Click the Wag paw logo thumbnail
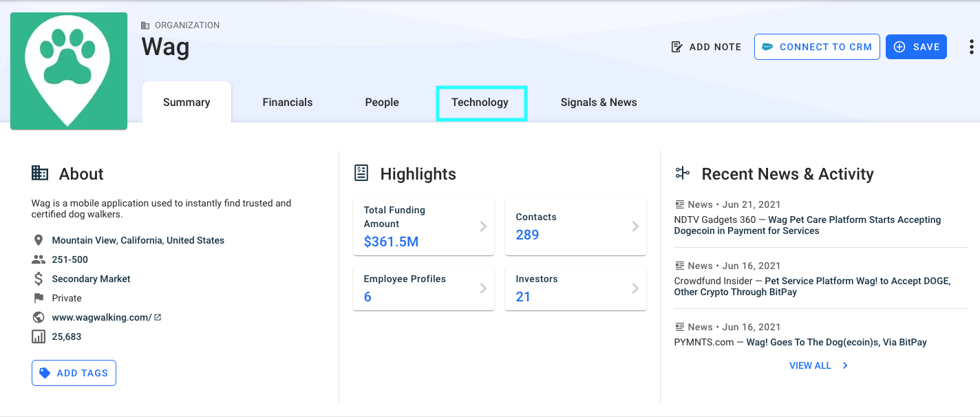The image size is (980, 417). click(69, 71)
